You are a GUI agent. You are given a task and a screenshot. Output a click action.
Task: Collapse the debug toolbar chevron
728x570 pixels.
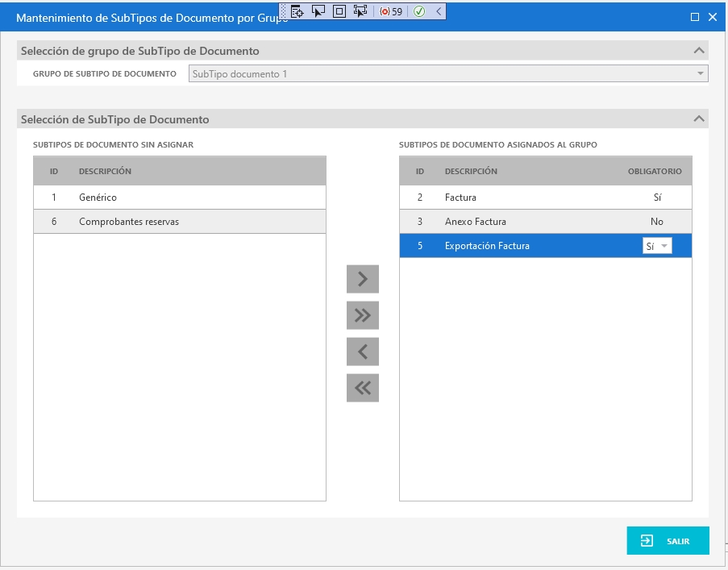click(439, 11)
